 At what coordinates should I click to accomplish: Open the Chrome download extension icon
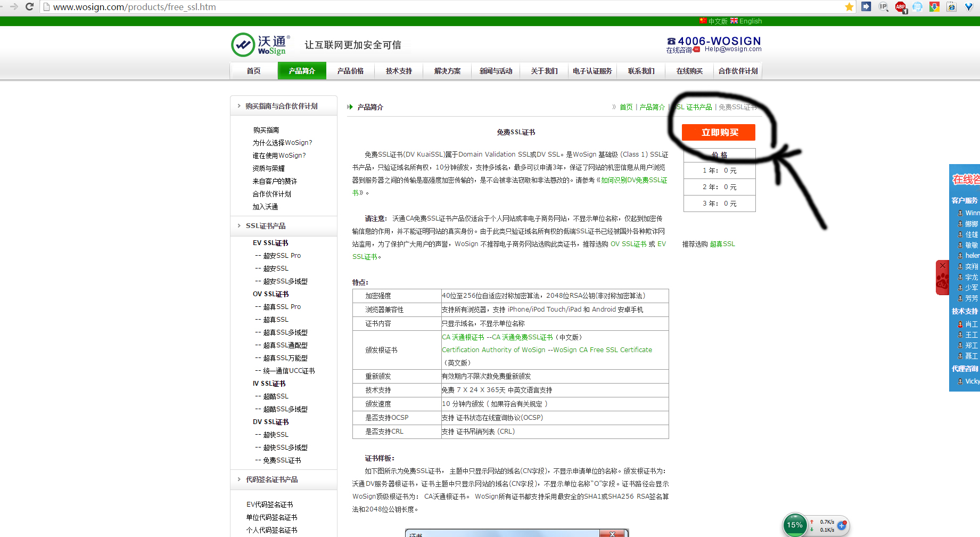934,7
